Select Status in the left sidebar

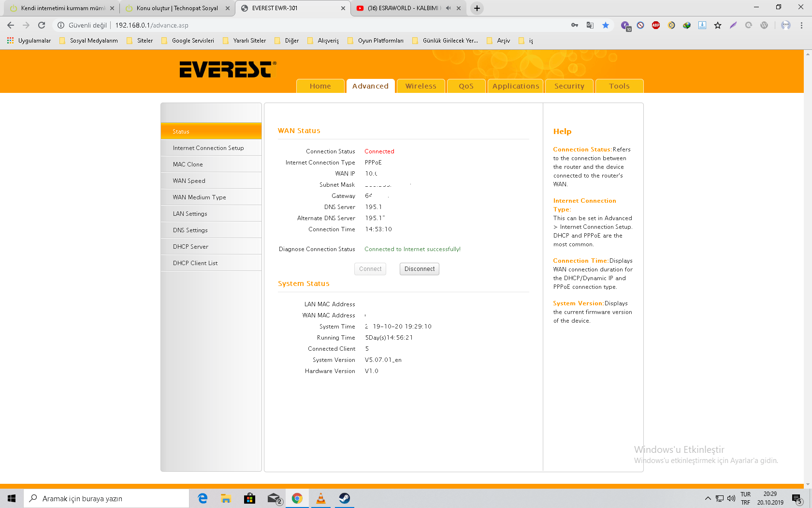click(x=211, y=131)
